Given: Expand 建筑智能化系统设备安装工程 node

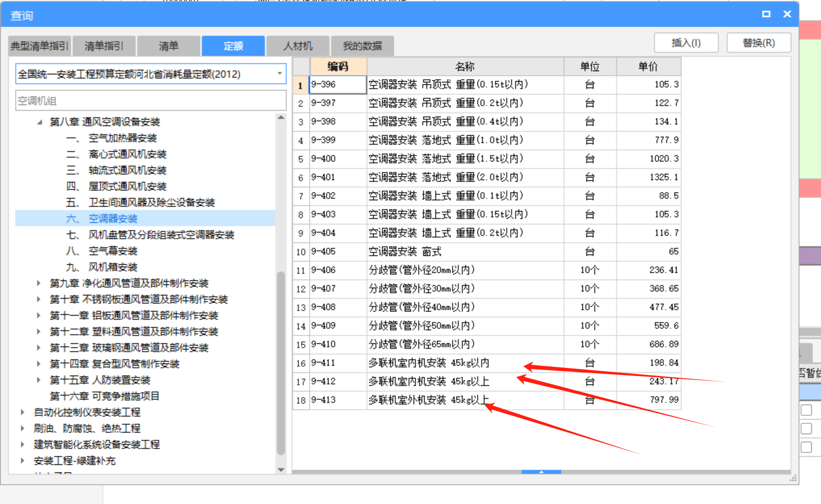Looking at the screenshot, I should click(23, 444).
